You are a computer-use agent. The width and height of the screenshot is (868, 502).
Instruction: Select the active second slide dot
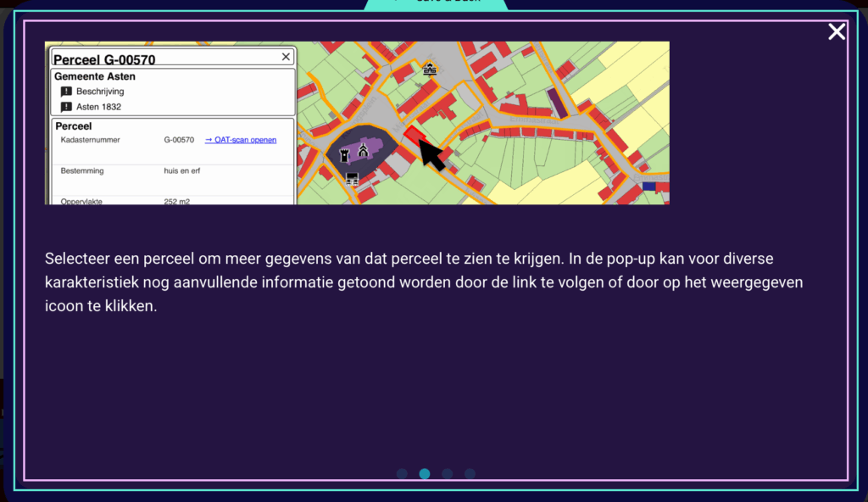[425, 474]
